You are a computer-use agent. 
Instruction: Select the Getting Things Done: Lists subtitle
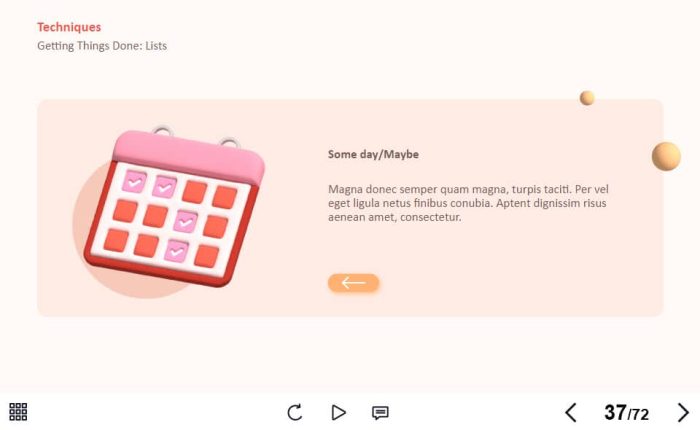[x=102, y=46]
